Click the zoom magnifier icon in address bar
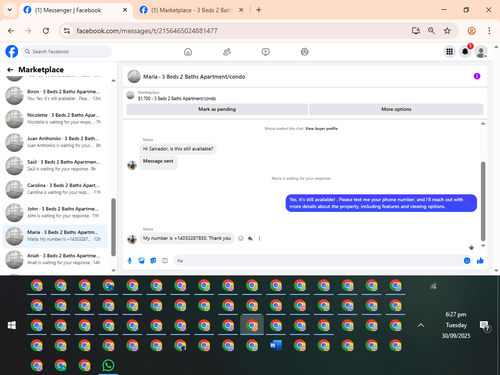The height and width of the screenshot is (375, 500). 431,31
